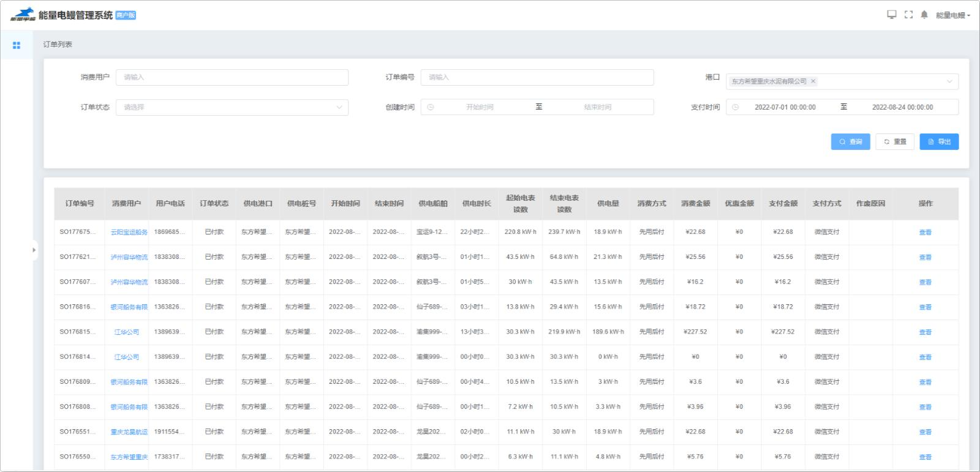Screen dimensions: 980x472
Task: Click the 重置 reset button
Action: [895, 141]
